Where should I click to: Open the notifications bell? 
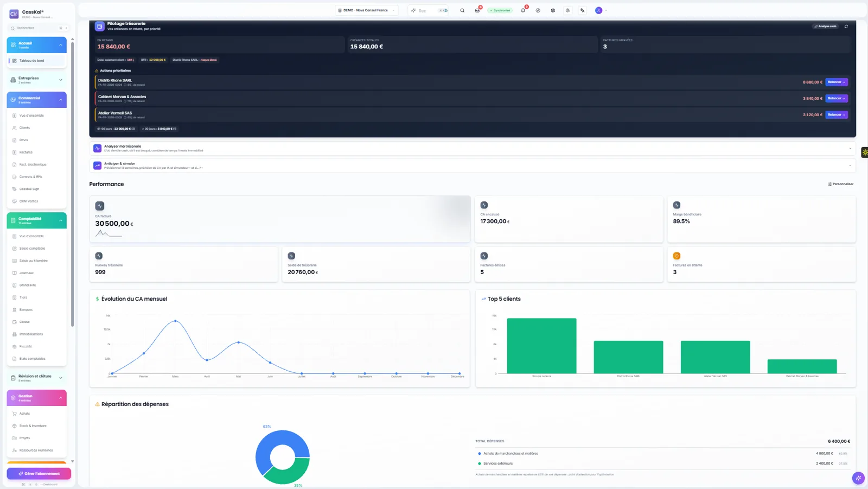pos(523,10)
